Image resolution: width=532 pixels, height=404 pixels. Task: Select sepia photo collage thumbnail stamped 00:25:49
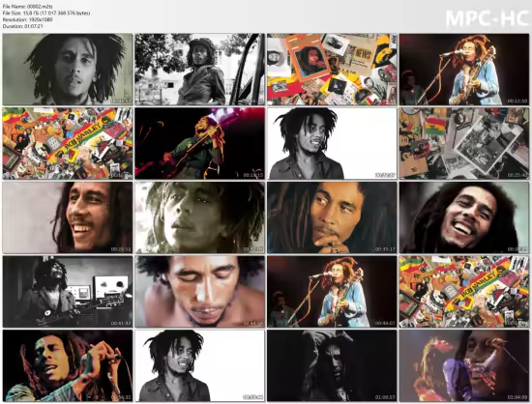464,143
